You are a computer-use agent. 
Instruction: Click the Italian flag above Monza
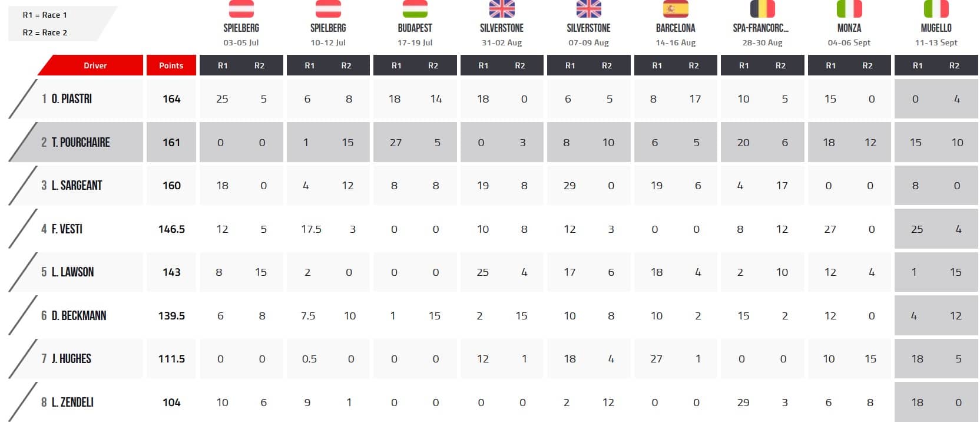[x=849, y=9]
